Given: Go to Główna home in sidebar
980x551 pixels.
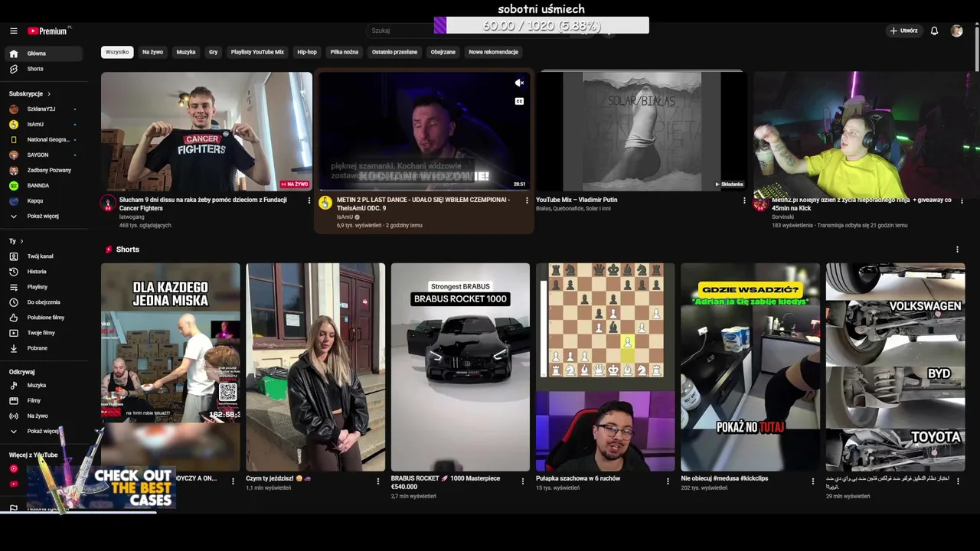Looking at the screenshot, I should (42, 54).
